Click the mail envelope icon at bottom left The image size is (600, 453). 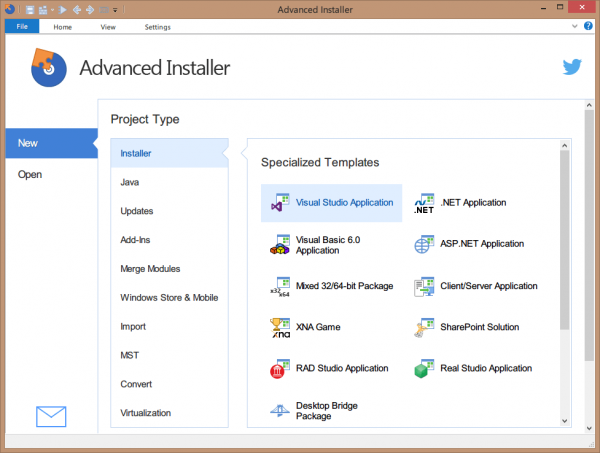pyautogui.click(x=51, y=416)
